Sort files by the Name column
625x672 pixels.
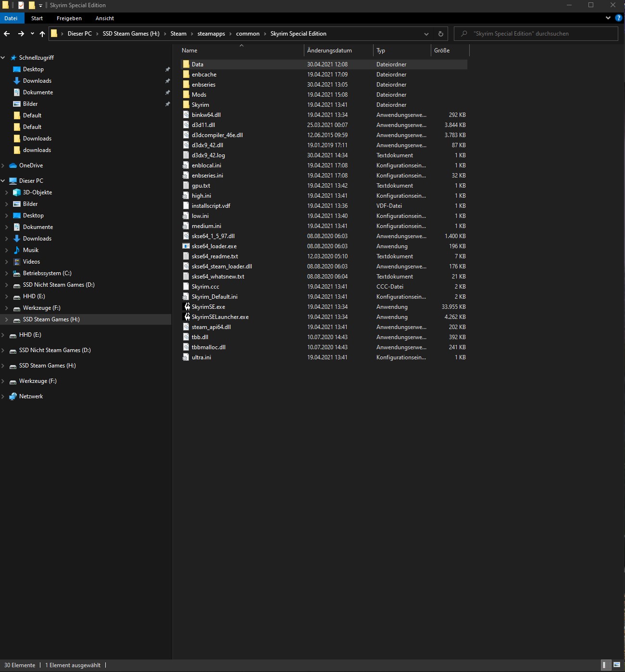[x=242, y=51]
